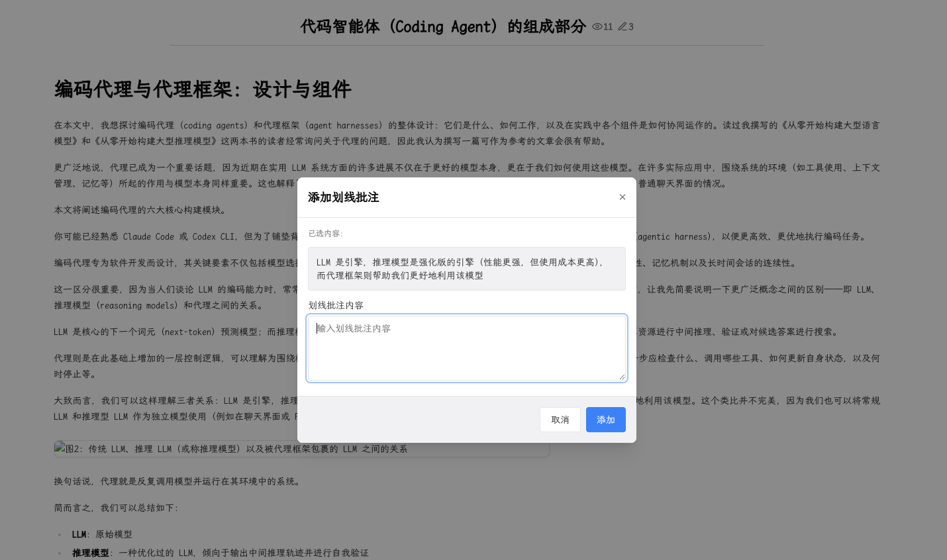Click the page title 代码智能体 的组成部分
The width and height of the screenshot is (947, 560).
click(x=443, y=26)
